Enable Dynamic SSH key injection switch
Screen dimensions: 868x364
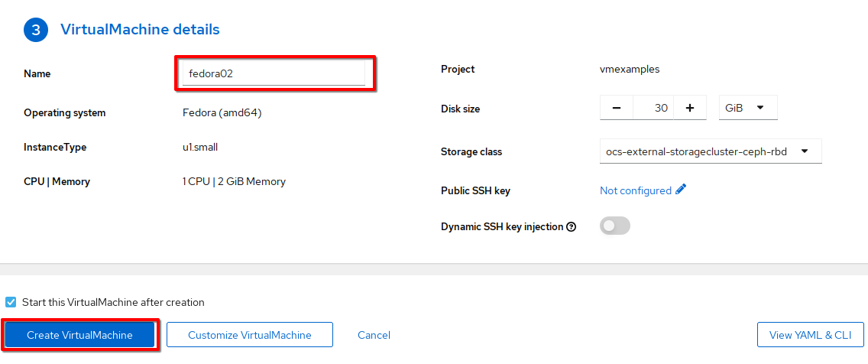click(615, 226)
